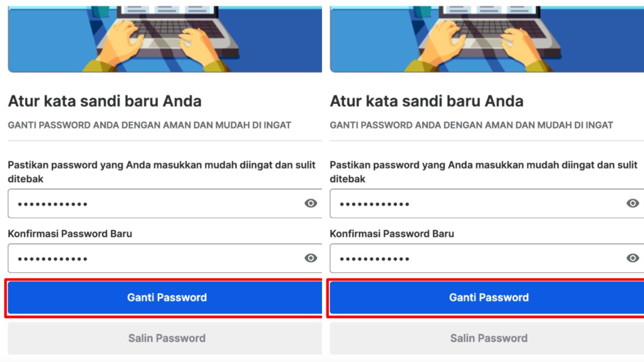The image size is (644, 362).
Task: Toggle password visibility on the left new password field
Action: point(311,204)
